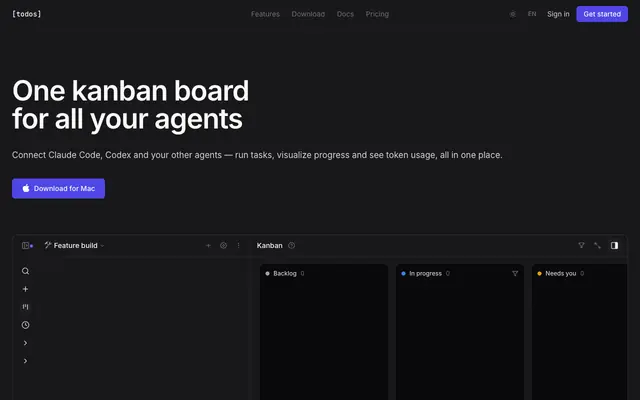
Task: Expand the second sidebar chevron
Action: [x=25, y=361]
